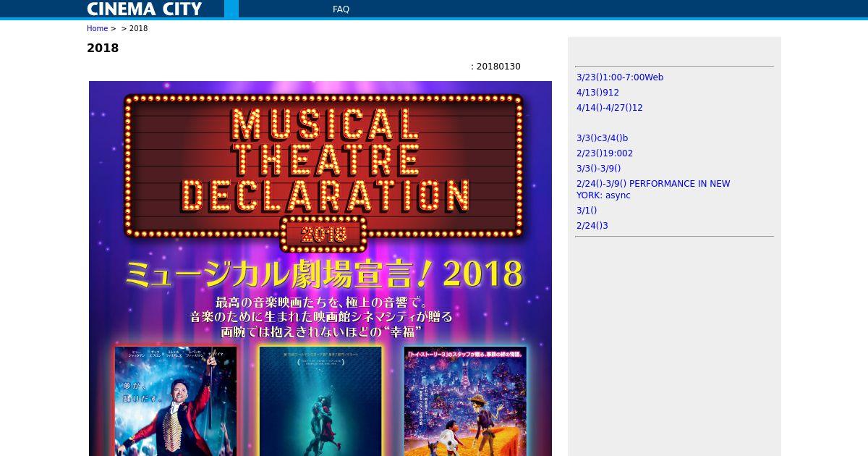This screenshot has width=868, height=456.
Task: Open the 3/23()1:00-7:00Web news link
Action: pos(620,77)
